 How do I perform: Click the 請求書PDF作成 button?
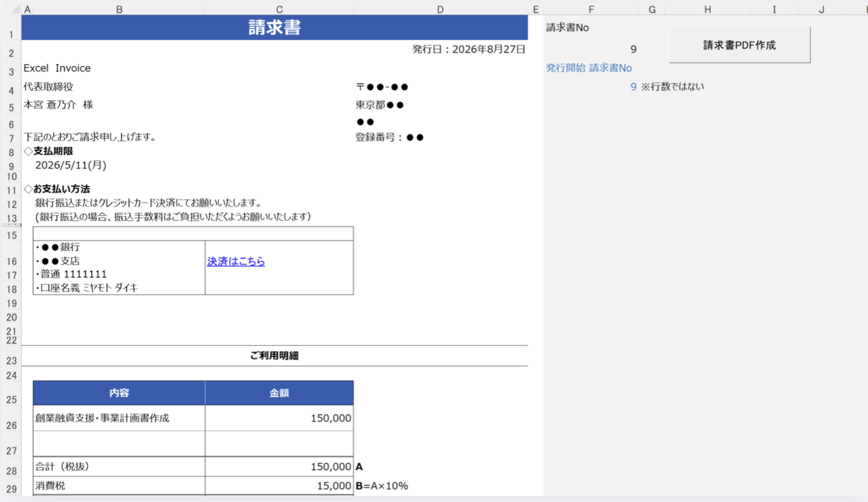pos(739,45)
